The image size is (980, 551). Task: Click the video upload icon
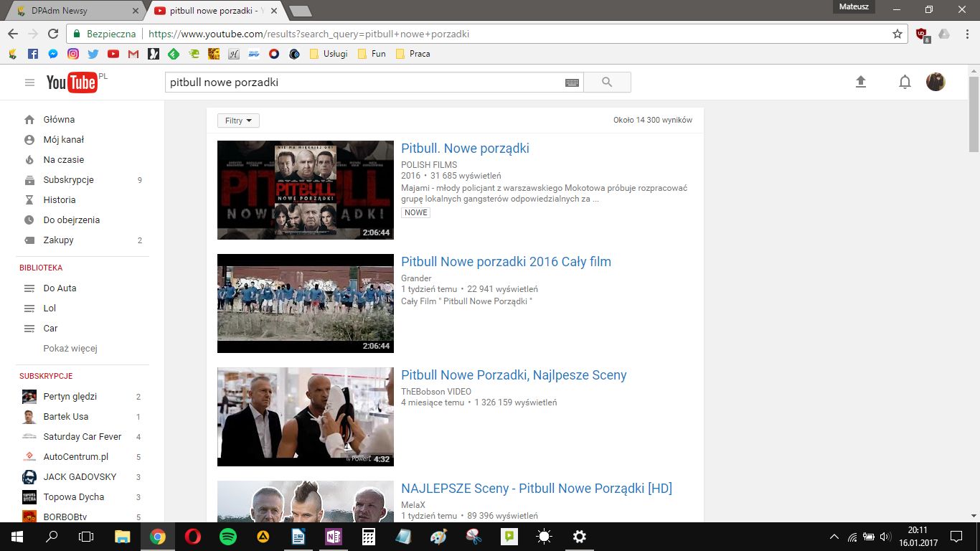(x=860, y=82)
